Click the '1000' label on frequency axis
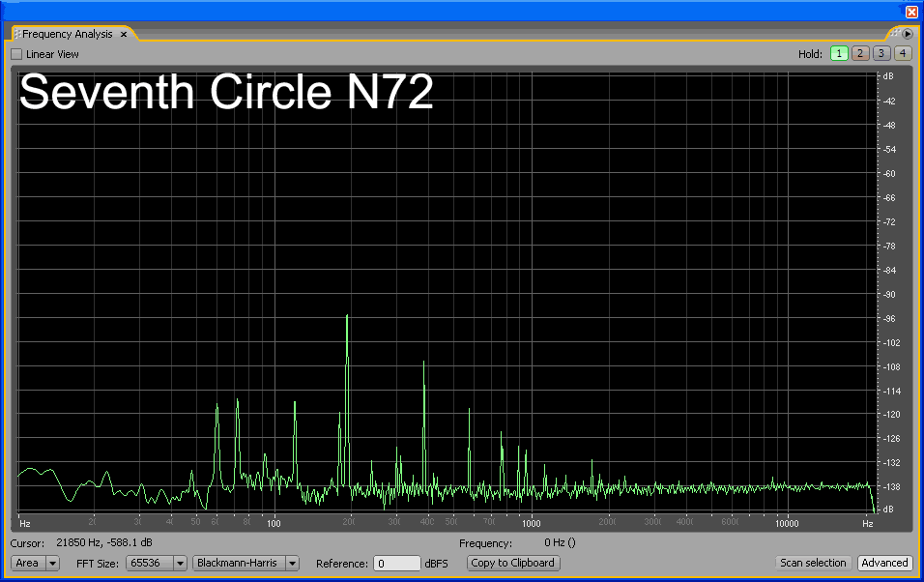This screenshot has width=924, height=582. [531, 524]
